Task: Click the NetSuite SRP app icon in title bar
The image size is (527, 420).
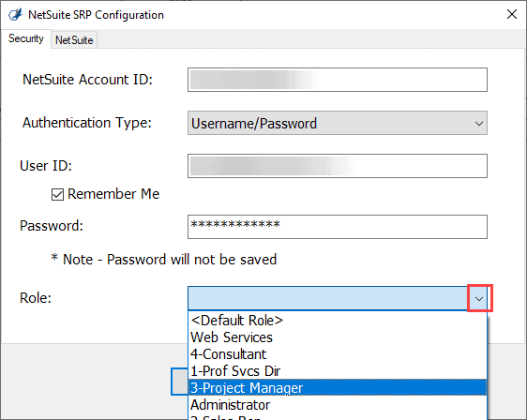Action: (15, 15)
